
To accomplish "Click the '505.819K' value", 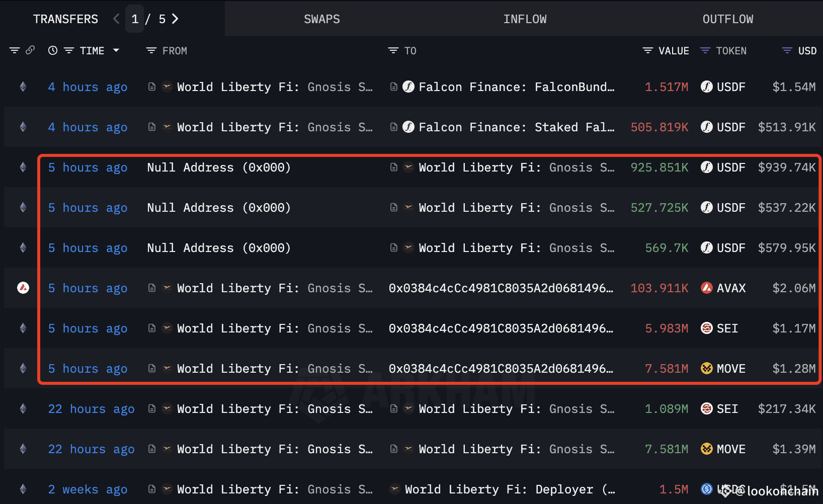I will 660,127.
